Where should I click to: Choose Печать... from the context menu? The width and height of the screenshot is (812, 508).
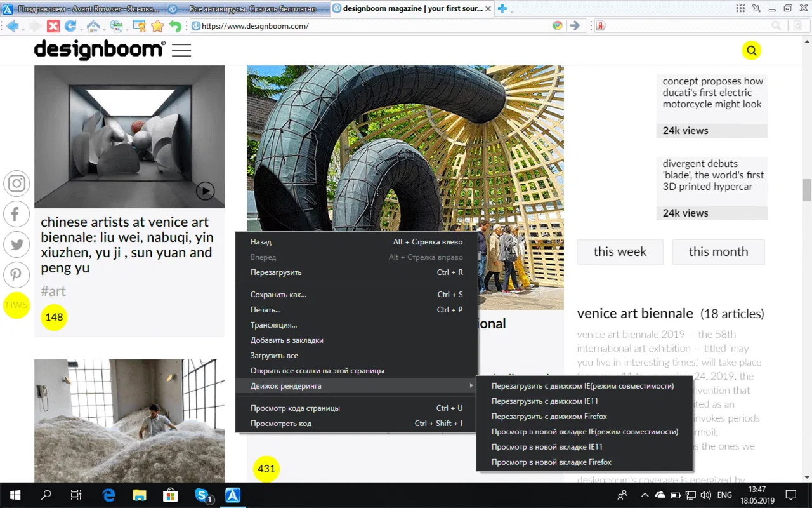click(x=356, y=310)
